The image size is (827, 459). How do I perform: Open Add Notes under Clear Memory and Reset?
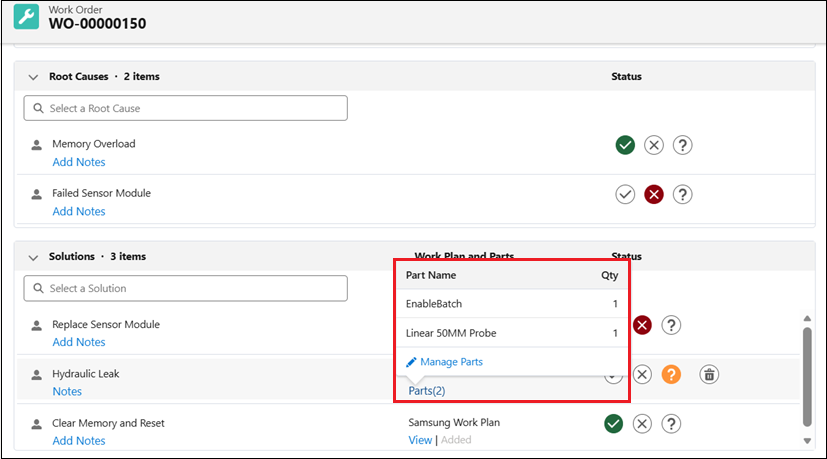79,441
